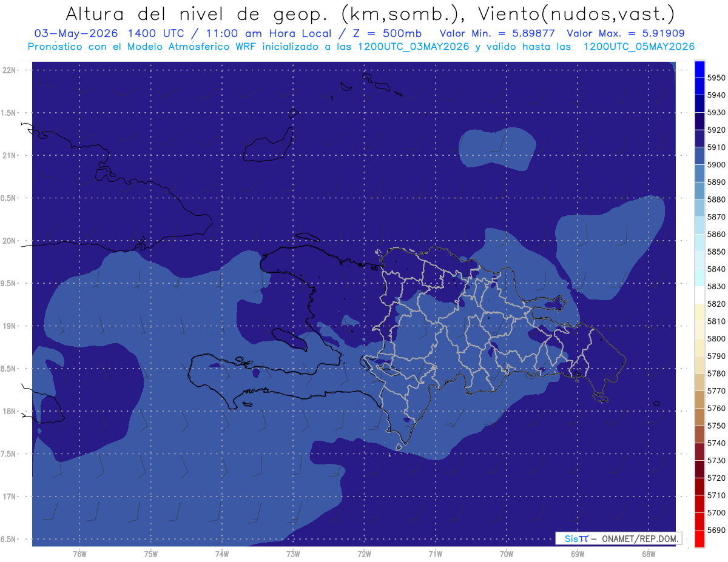Click the 03-May-2026 1400 UTC timestamp
Viewport: 728px width, 562px height.
[x=110, y=33]
